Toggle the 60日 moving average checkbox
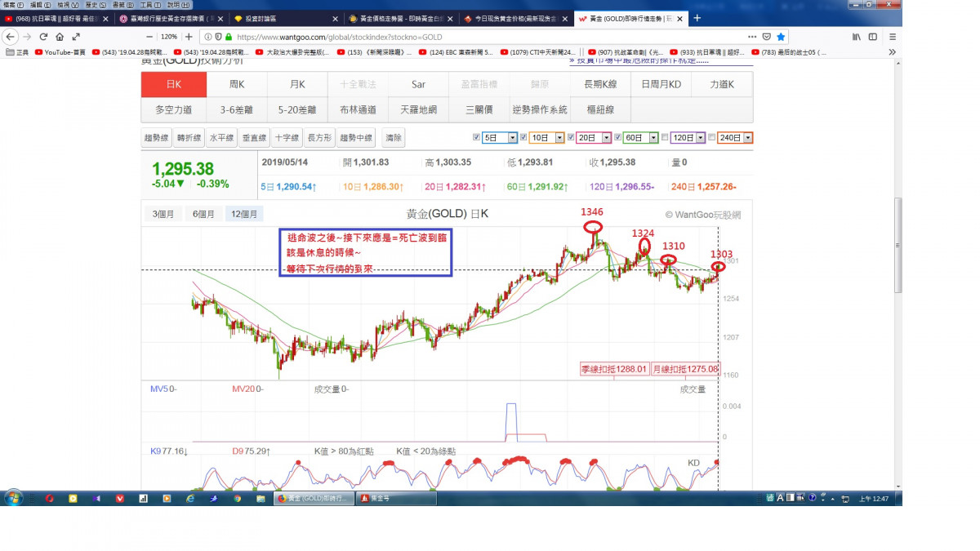Image resolution: width=980 pixels, height=551 pixels. point(618,137)
